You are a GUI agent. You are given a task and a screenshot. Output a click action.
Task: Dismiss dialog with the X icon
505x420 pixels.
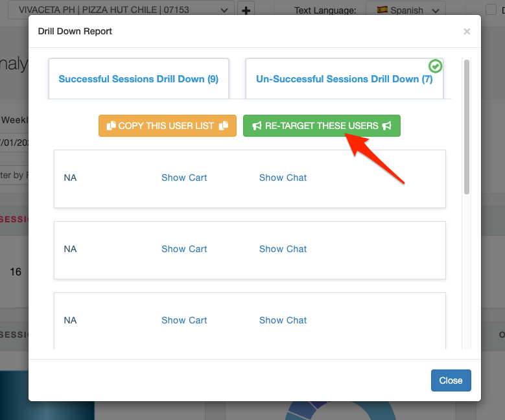[467, 31]
